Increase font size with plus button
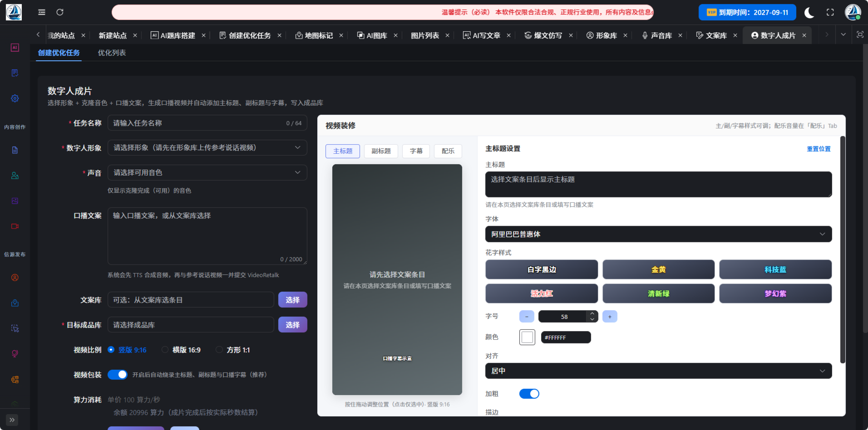 [610, 317]
